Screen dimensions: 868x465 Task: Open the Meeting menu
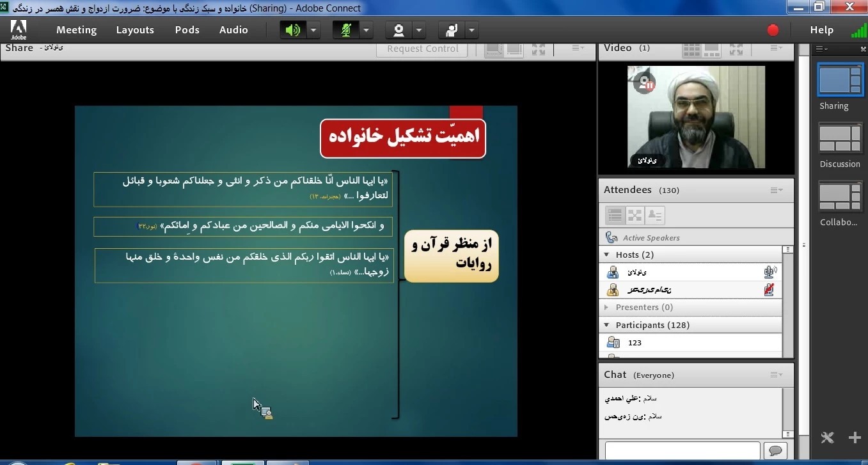pos(76,30)
